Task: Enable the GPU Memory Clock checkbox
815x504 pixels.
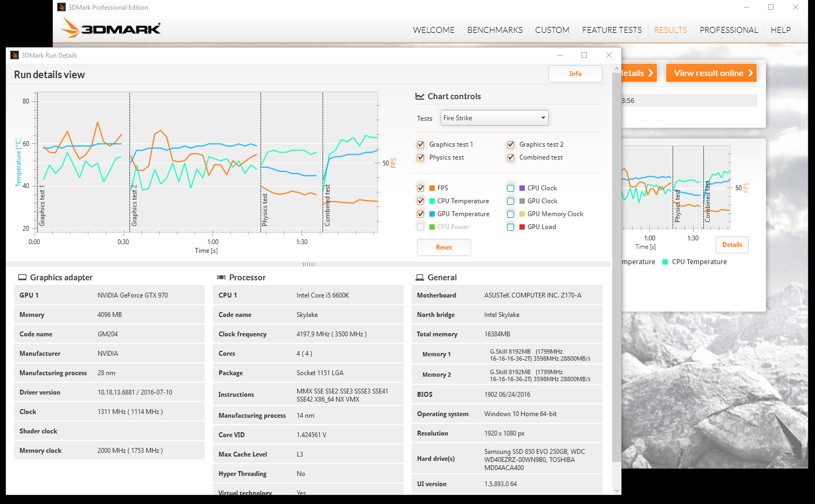Action: pos(510,214)
